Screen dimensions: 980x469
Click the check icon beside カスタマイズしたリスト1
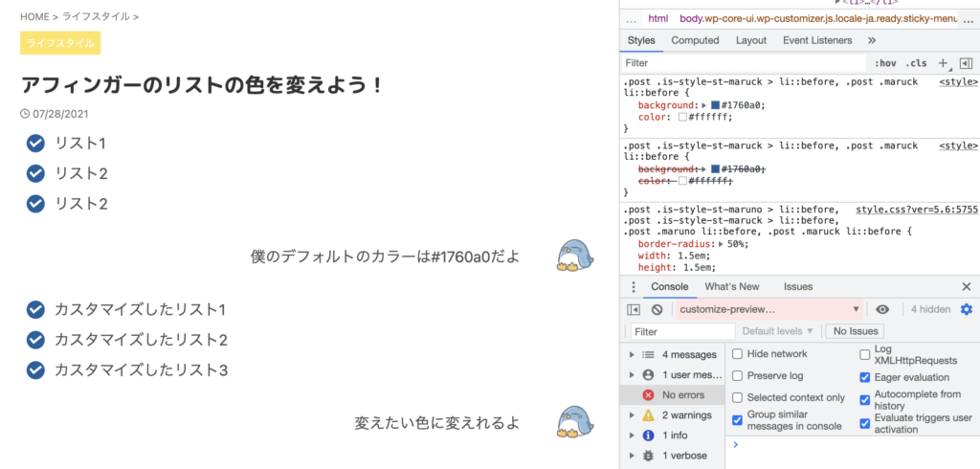coord(35,309)
